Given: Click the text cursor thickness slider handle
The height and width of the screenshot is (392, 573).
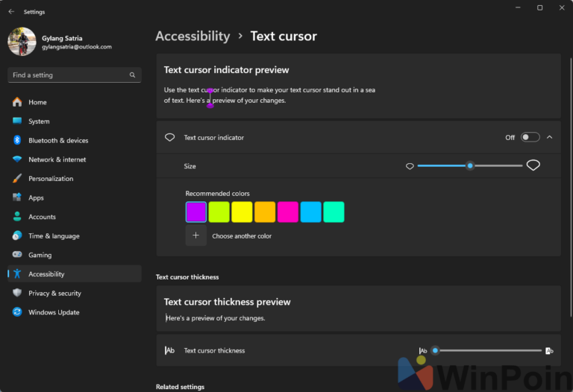Looking at the screenshot, I should point(435,350).
